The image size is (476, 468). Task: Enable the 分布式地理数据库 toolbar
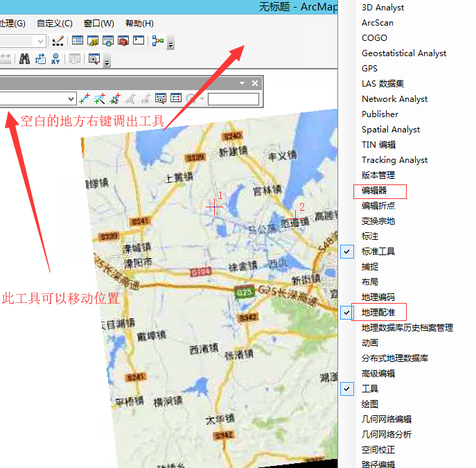click(x=395, y=358)
